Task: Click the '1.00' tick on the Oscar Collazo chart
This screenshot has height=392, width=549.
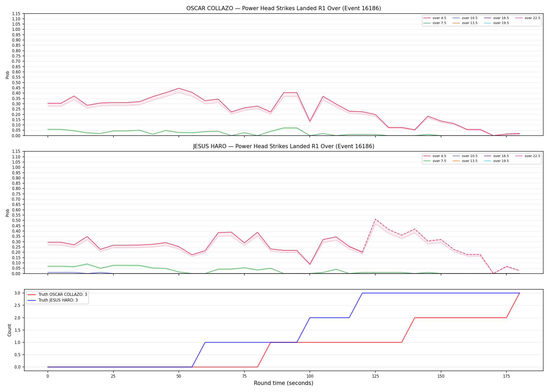Action: (x=16, y=30)
